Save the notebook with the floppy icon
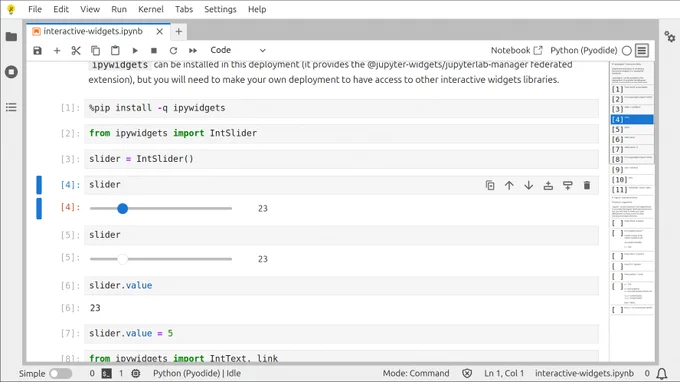680x382 pixels. (38, 51)
